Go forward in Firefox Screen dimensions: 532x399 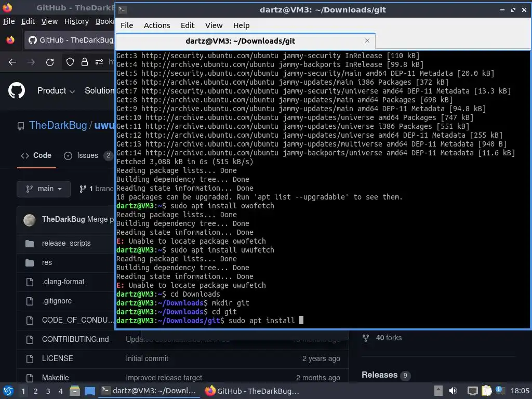(31, 62)
